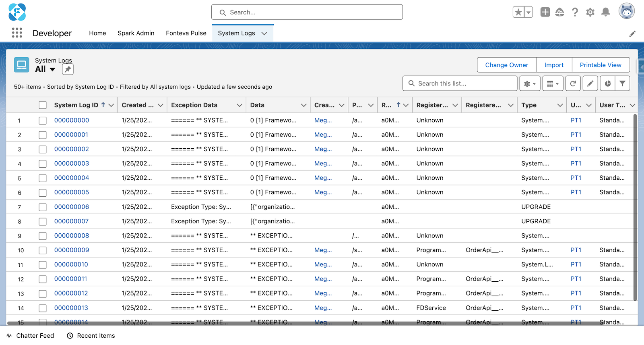Pin the current list view

pyautogui.click(x=68, y=69)
